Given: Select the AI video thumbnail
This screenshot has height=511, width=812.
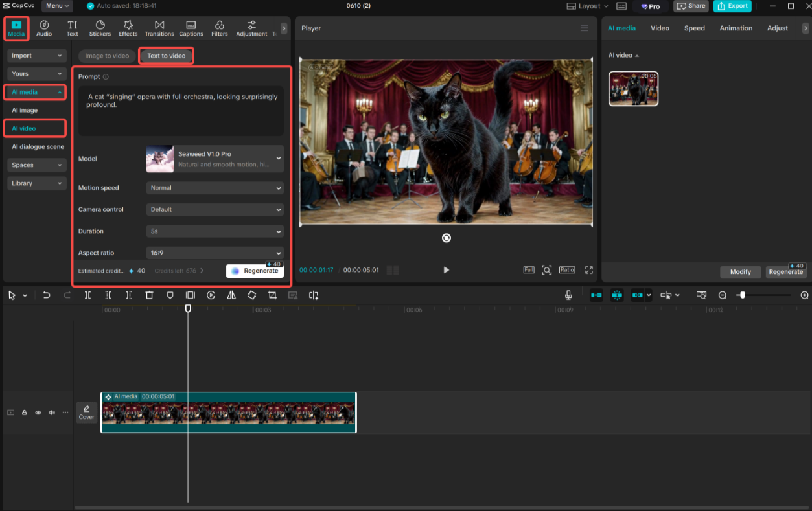Looking at the screenshot, I should 633,89.
